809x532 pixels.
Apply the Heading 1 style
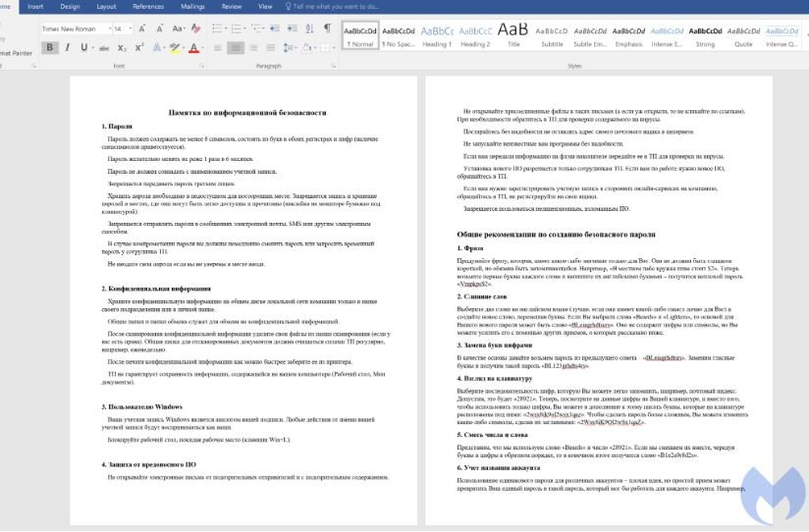coord(437,36)
